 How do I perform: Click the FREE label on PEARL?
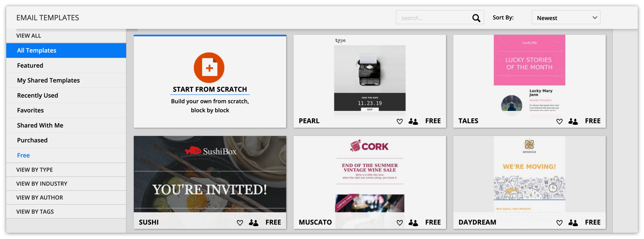[x=433, y=121]
